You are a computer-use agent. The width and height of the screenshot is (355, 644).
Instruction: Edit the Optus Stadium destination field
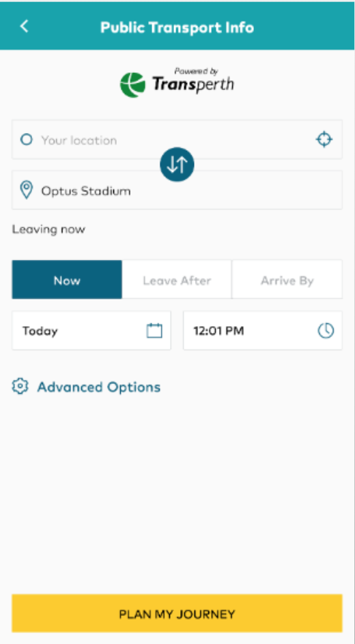pyautogui.click(x=177, y=190)
